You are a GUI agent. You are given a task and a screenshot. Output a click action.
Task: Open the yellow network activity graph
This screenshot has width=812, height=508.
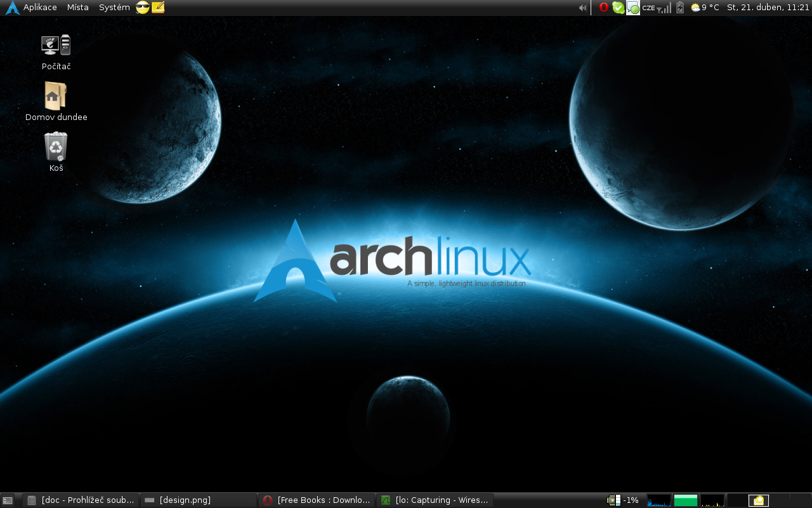point(712,500)
